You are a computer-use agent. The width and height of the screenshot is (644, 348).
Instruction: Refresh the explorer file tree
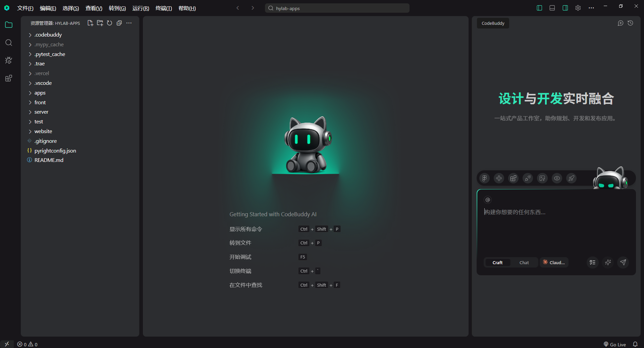pos(109,23)
